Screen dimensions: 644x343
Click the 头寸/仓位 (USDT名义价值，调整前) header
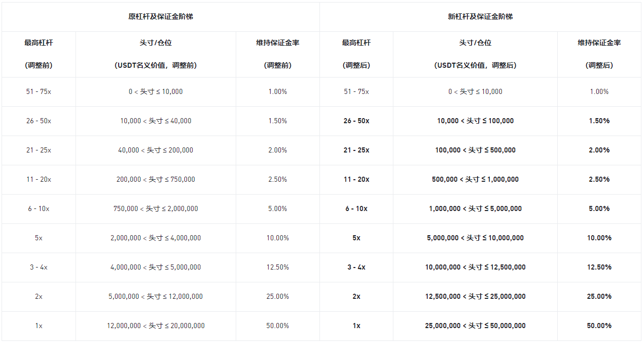point(156,54)
